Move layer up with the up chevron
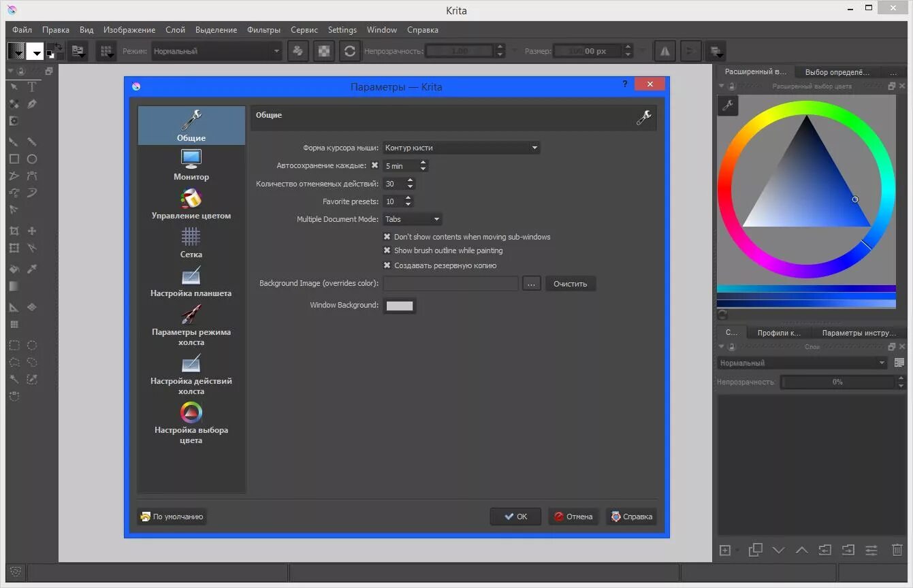Viewport: 913px width, 588px height. pos(801,550)
